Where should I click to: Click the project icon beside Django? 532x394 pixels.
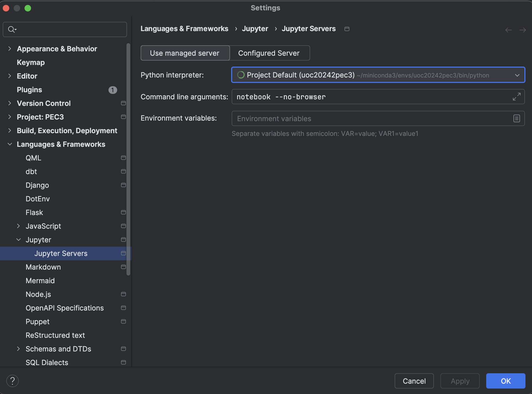123,185
